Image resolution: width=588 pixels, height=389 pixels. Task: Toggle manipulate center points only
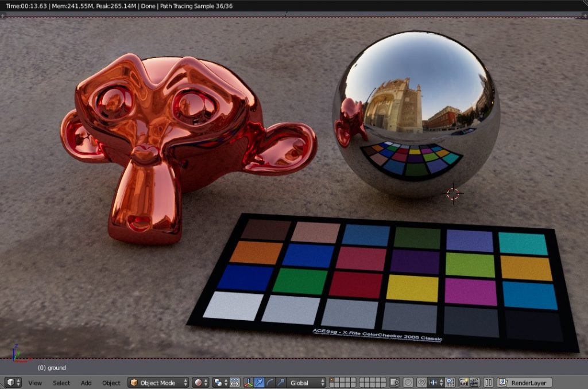[234, 383]
